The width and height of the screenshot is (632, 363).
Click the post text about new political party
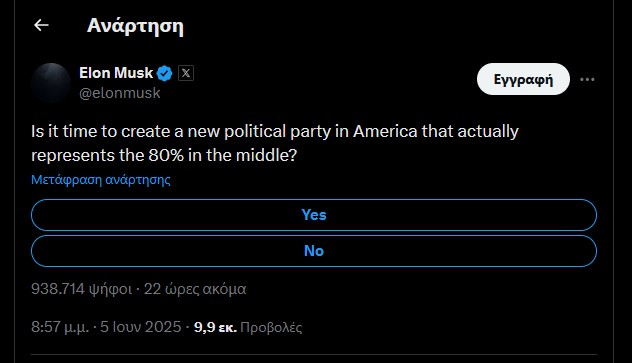(275, 143)
